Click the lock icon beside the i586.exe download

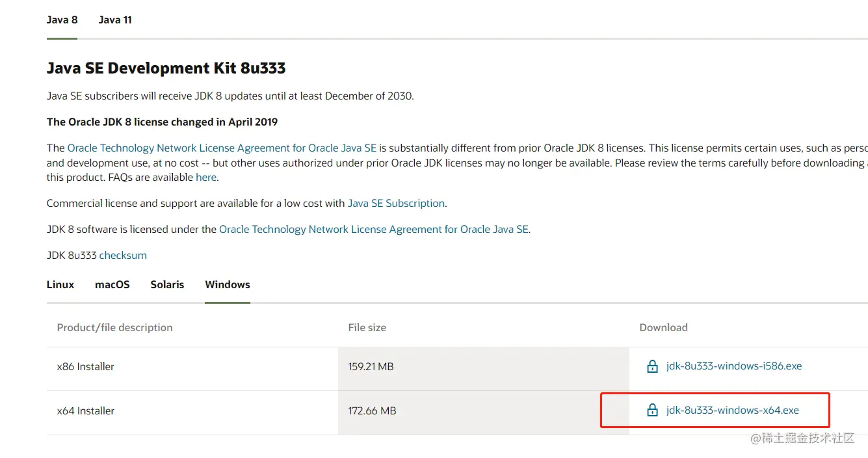pyautogui.click(x=652, y=366)
